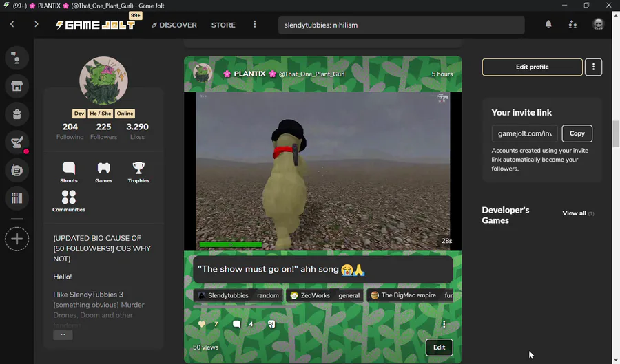This screenshot has height=364, width=620.
Task: Click the Online status badge
Action: 125,114
